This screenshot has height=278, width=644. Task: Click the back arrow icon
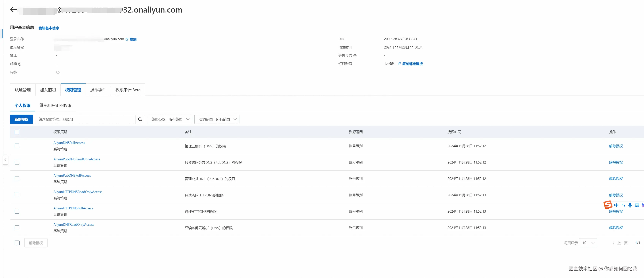click(13, 10)
